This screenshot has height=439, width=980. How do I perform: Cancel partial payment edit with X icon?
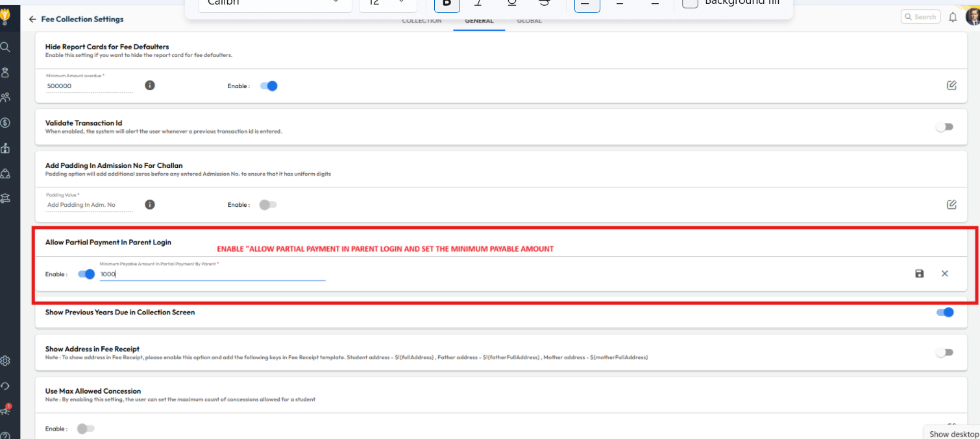944,274
